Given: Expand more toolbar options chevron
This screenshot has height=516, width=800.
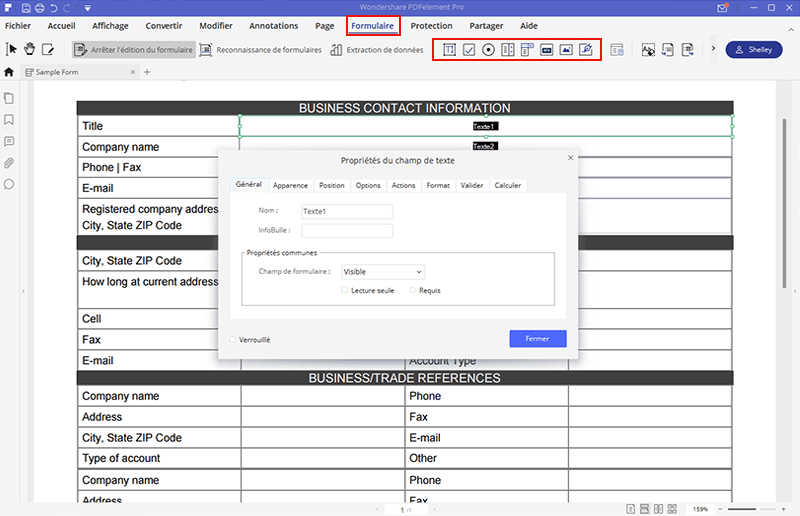Looking at the screenshot, I should [712, 49].
